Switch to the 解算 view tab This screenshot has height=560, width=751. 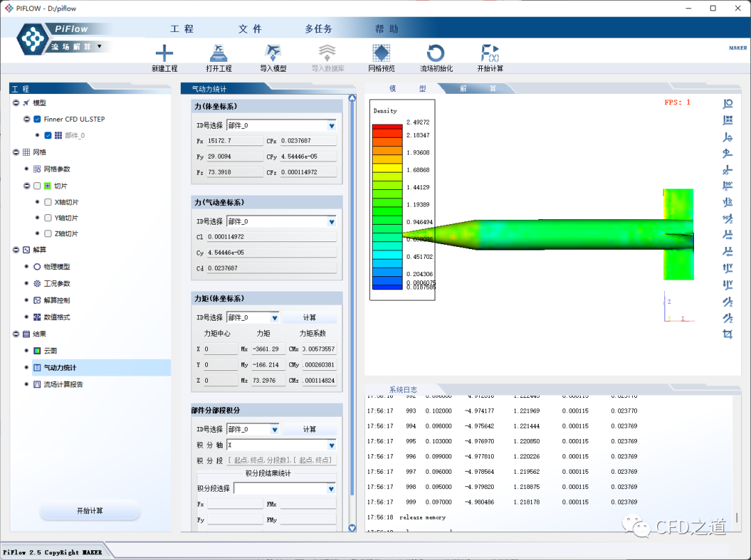click(478, 89)
